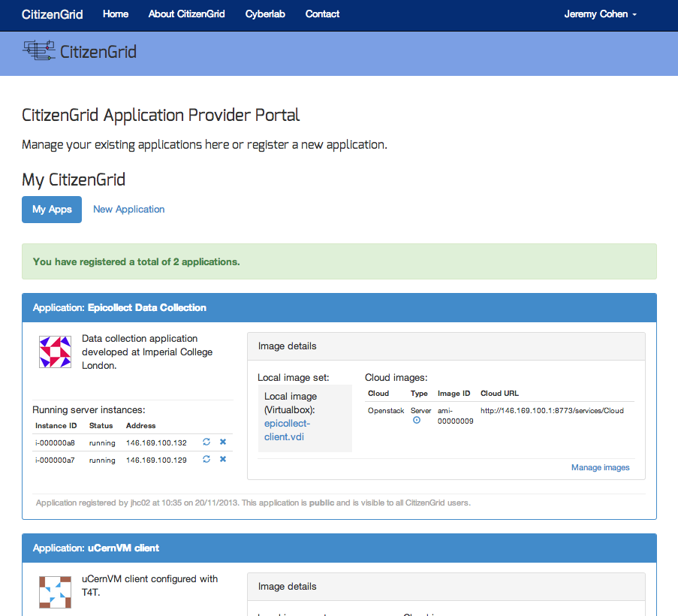
Task: Click the Instance ID column header
Action: pyautogui.click(x=56, y=426)
